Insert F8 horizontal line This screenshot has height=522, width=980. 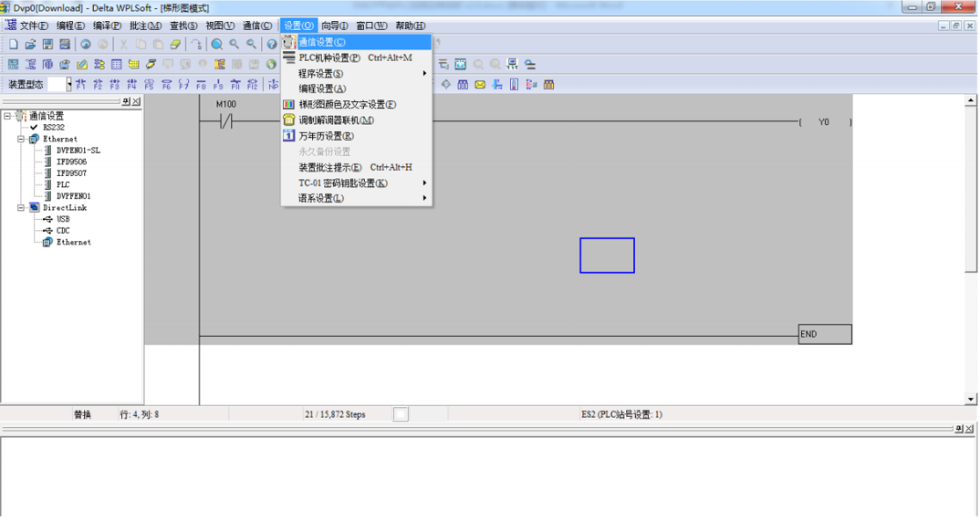click(201, 84)
